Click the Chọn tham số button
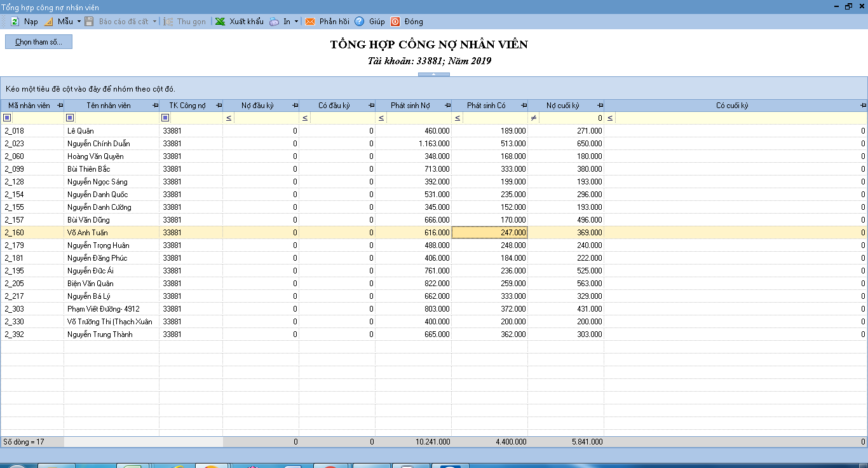 click(39, 42)
